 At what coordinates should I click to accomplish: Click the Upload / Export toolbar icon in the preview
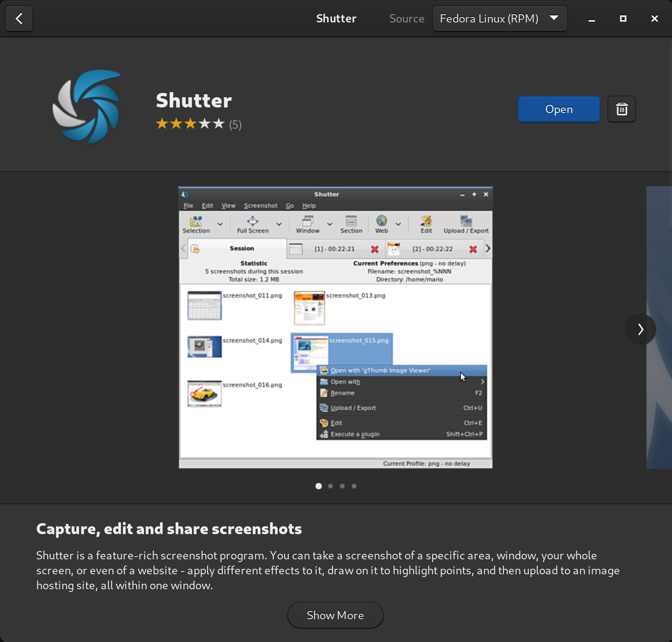coord(466,221)
